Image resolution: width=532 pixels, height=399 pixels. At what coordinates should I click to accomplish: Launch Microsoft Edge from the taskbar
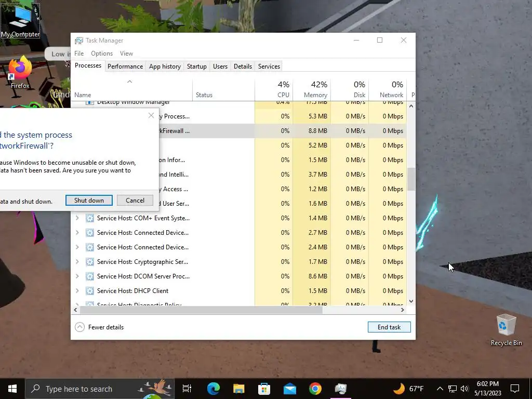tap(214, 389)
